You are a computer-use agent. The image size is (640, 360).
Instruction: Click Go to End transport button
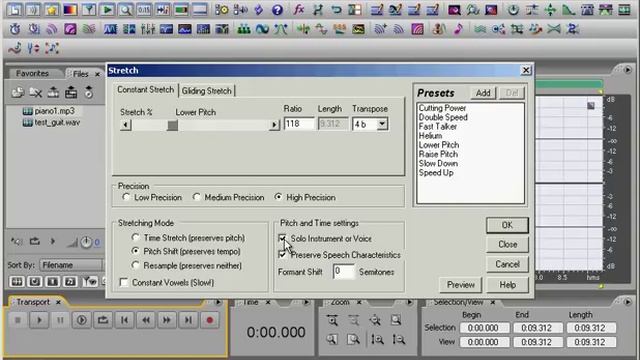tap(188, 320)
